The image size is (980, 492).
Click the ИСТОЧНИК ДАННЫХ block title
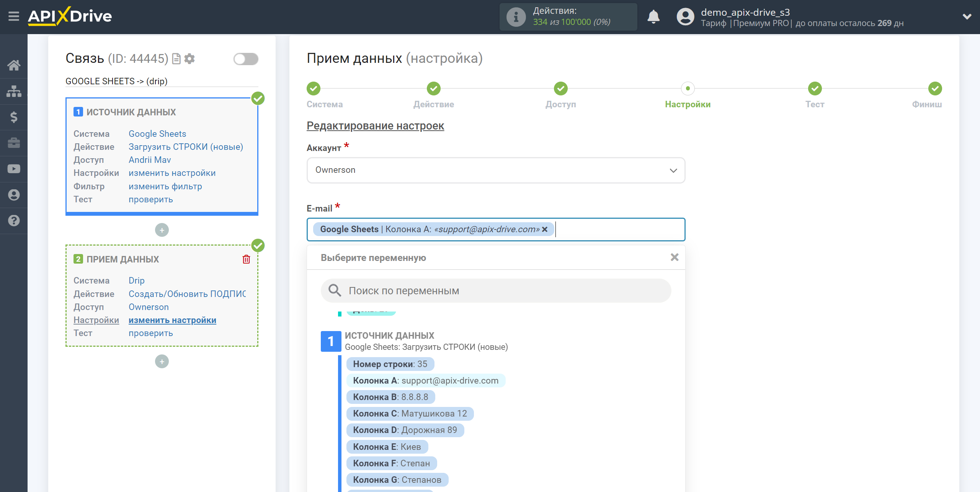tap(131, 112)
